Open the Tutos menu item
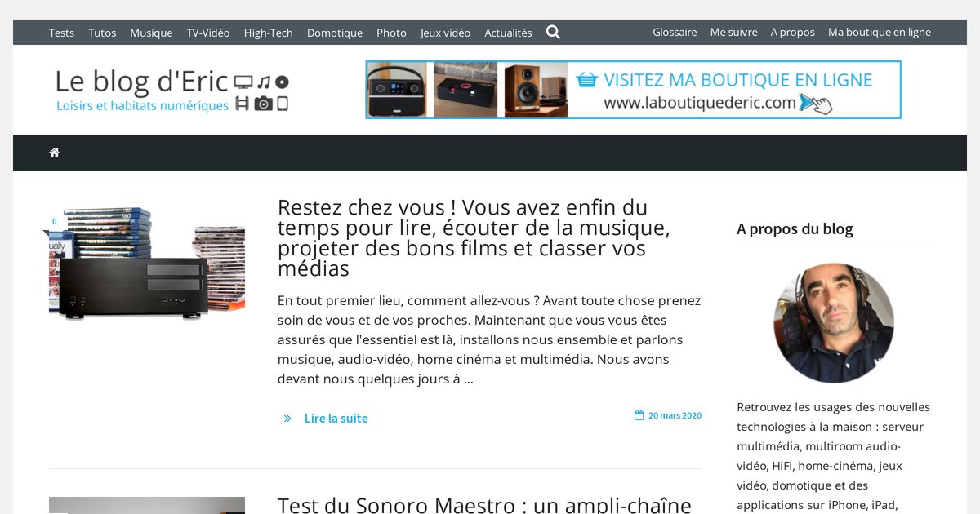Image resolution: width=980 pixels, height=514 pixels. coord(102,33)
